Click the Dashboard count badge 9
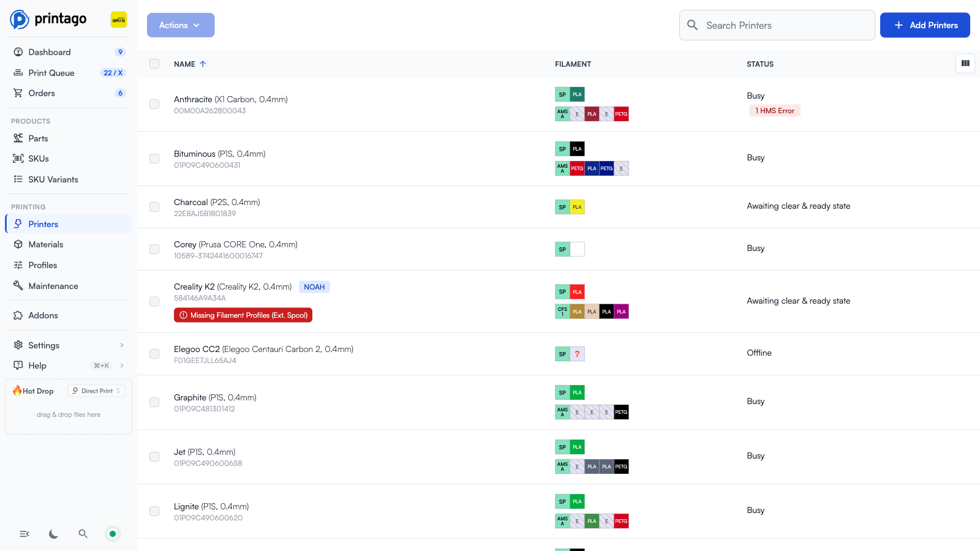Screen dimensions: 980x551 (x=120, y=52)
